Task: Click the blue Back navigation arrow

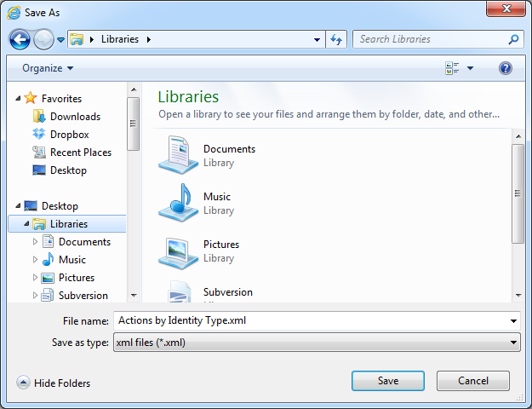Action: pyautogui.click(x=20, y=39)
